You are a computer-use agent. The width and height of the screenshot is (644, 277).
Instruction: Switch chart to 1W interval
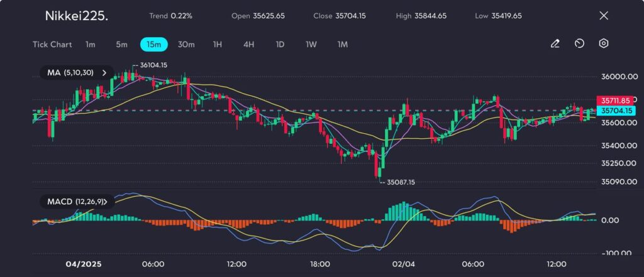(311, 45)
